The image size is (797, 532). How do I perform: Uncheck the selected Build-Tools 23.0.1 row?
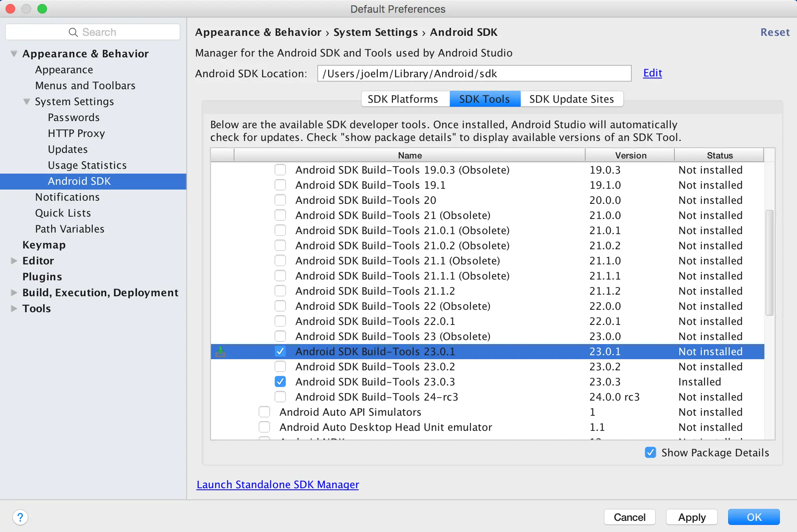(280, 352)
